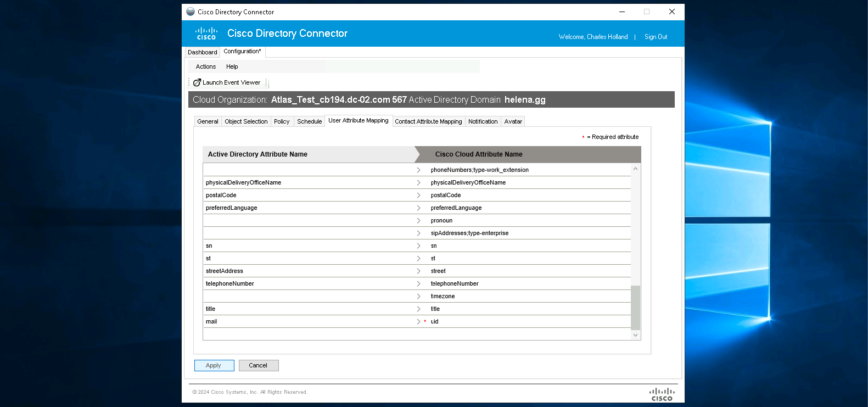Open the Actions menu

coord(206,66)
